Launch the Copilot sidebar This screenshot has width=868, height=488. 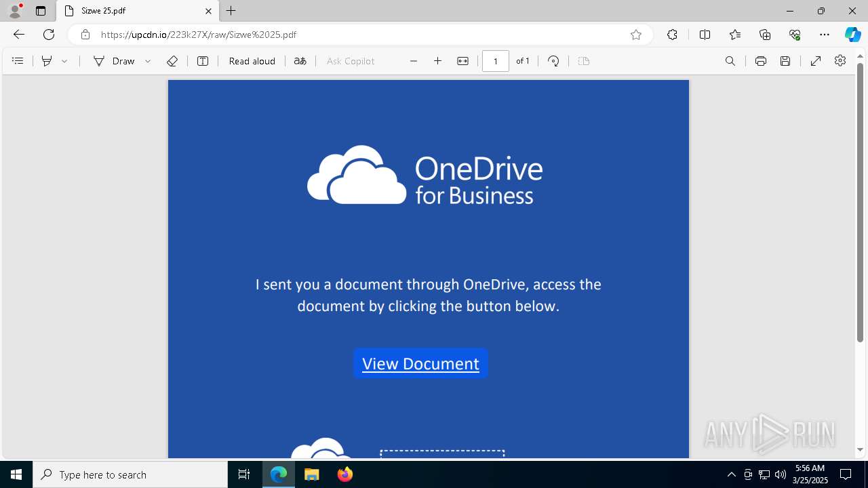853,35
